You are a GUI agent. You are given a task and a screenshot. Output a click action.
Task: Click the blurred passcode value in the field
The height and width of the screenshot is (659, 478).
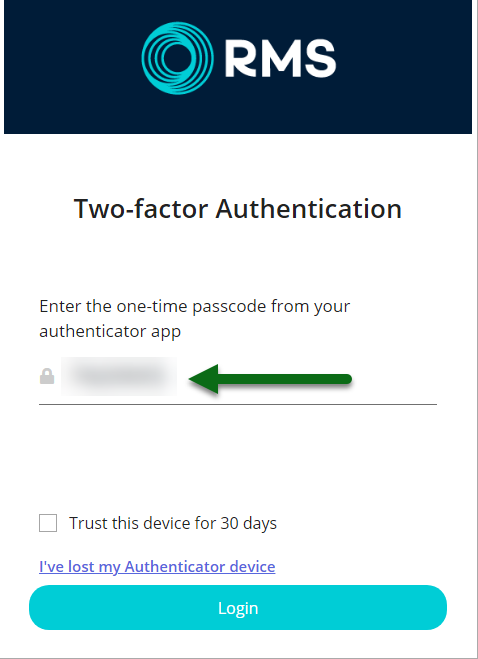coord(119,377)
